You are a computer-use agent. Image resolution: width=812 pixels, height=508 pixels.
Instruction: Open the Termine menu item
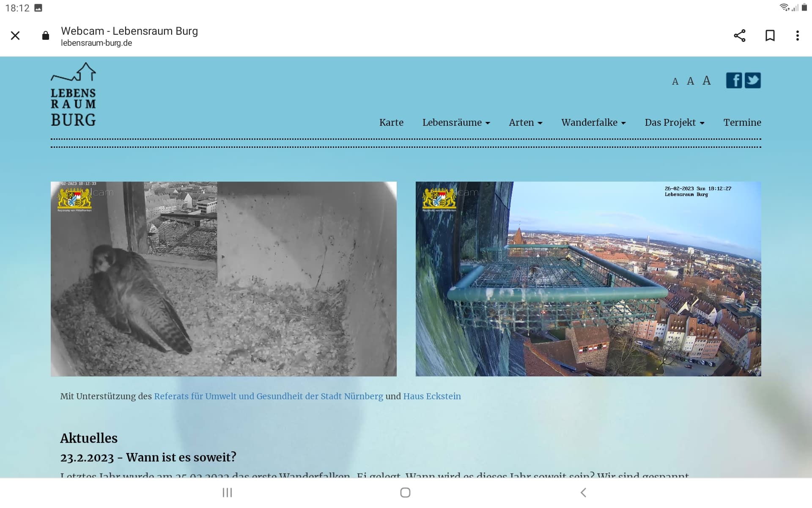pyautogui.click(x=742, y=122)
